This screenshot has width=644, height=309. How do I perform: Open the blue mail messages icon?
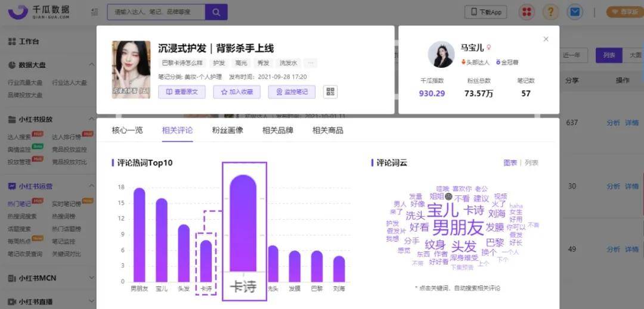[575, 12]
